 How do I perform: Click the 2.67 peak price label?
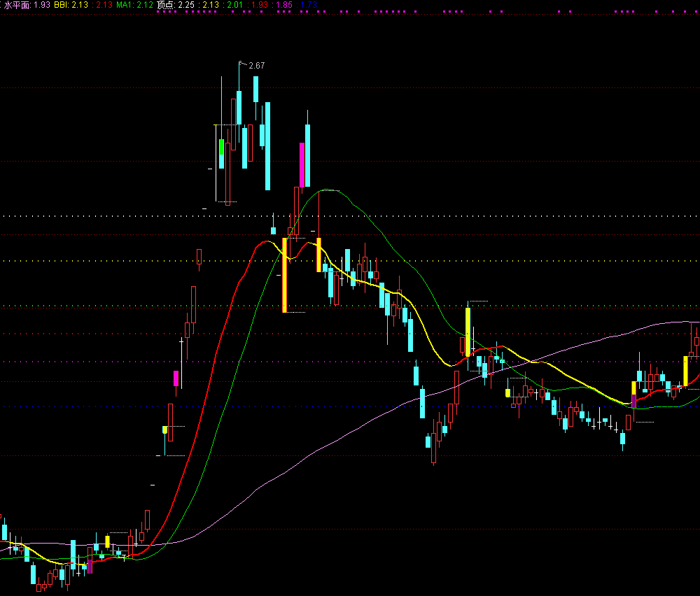(x=257, y=66)
